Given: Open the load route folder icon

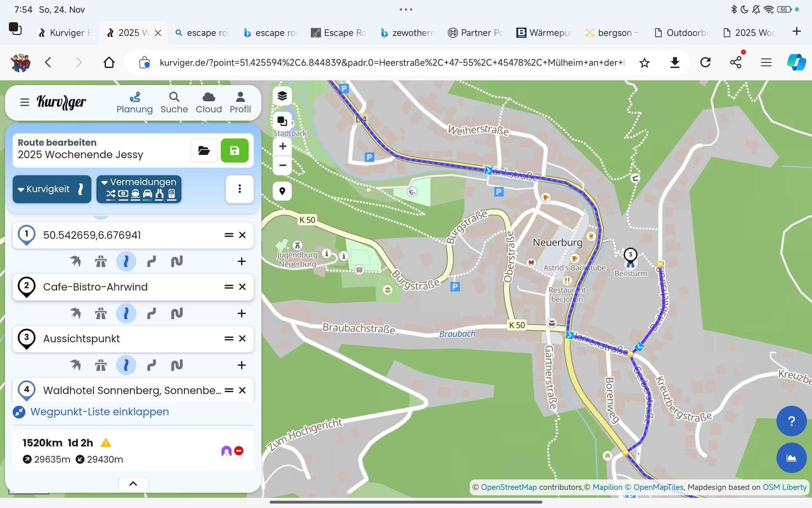Looking at the screenshot, I should tap(204, 151).
